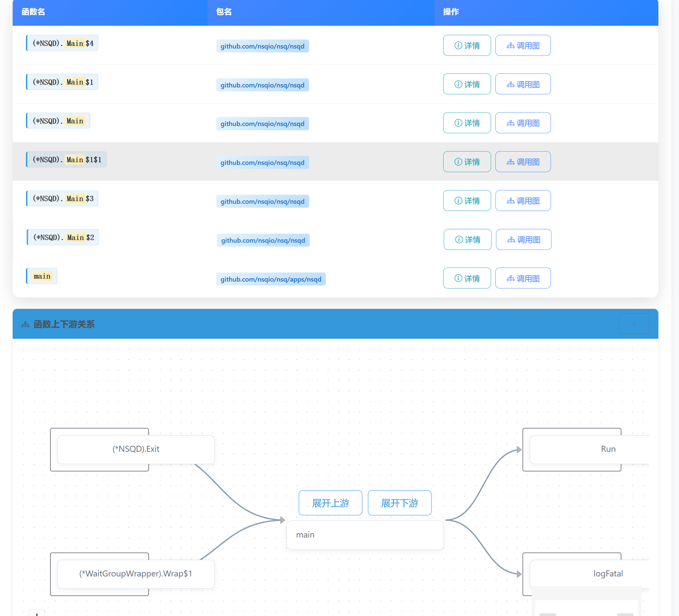This screenshot has height=616, width=679.
Task: Open 调用图 for (*NSQD).Main$4 row
Action: (x=523, y=46)
